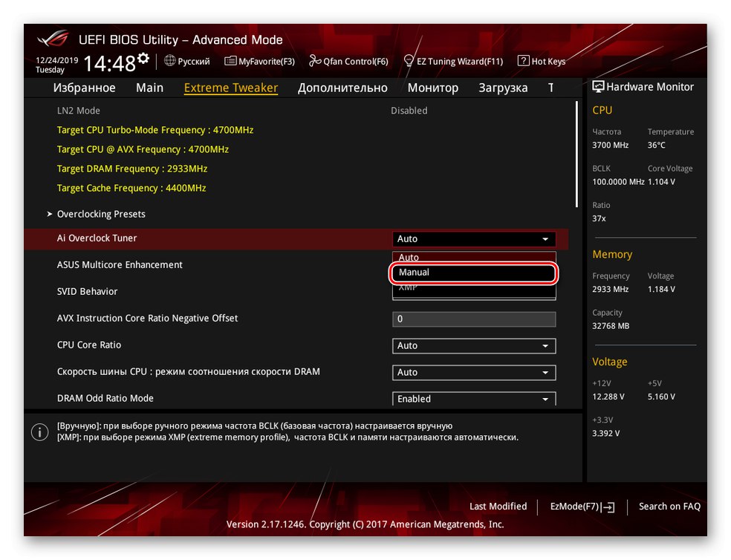731x560 pixels.
Task: Open the DRAM Odd Ratio Mode dropdown
Action: 474,399
